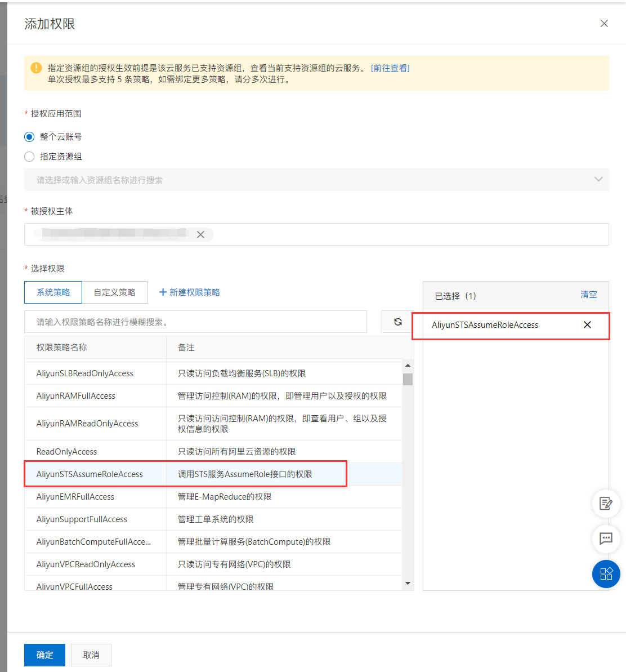Click the 取消 button
The width and height of the screenshot is (626, 672).
point(91,655)
